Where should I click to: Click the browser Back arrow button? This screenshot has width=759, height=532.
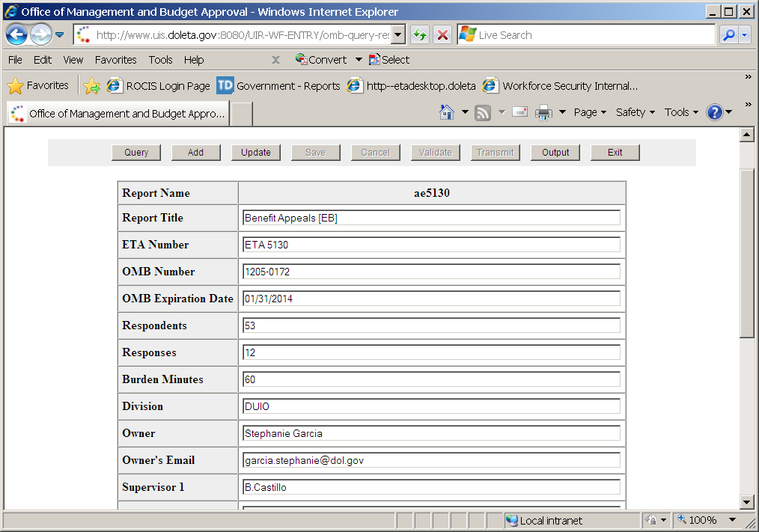point(16,34)
